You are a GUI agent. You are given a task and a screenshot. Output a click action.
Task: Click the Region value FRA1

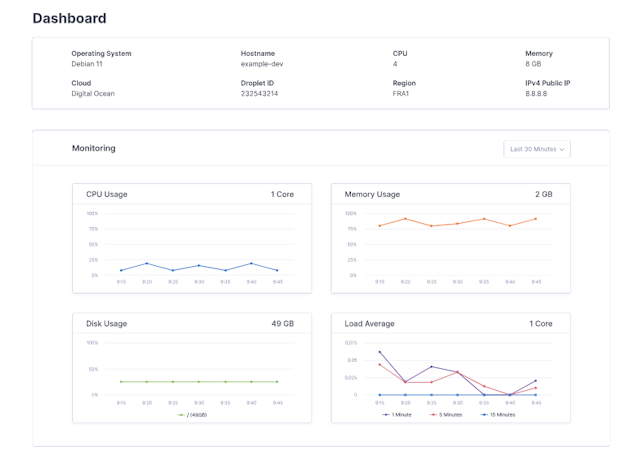pos(403,94)
